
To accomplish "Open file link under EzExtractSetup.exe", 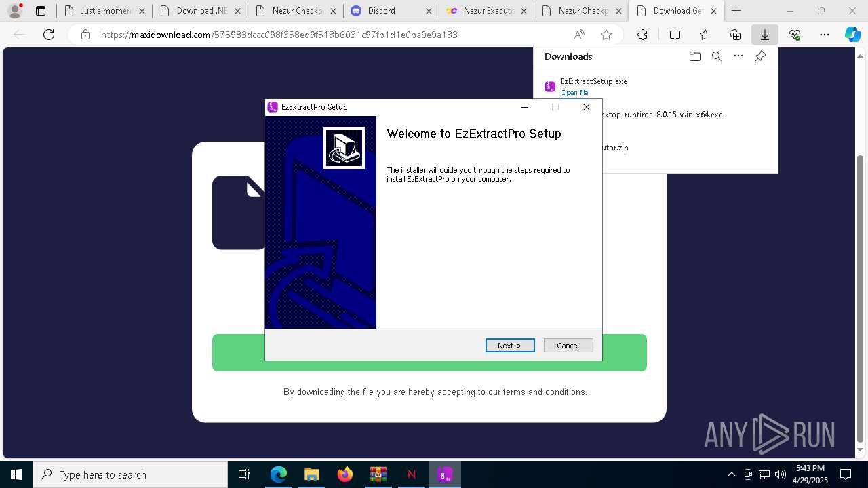I will (x=574, y=93).
